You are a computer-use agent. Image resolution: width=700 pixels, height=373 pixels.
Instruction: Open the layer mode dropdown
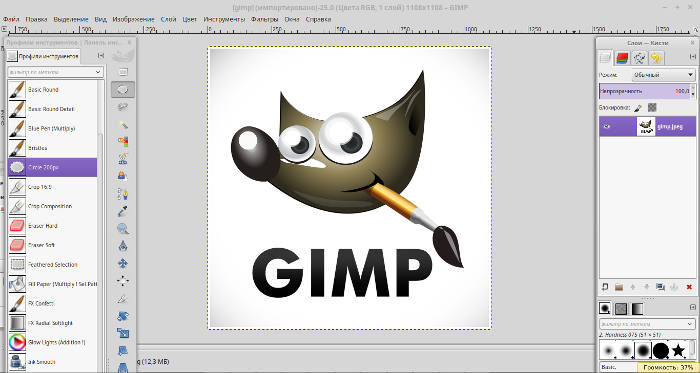pyautogui.click(x=664, y=75)
